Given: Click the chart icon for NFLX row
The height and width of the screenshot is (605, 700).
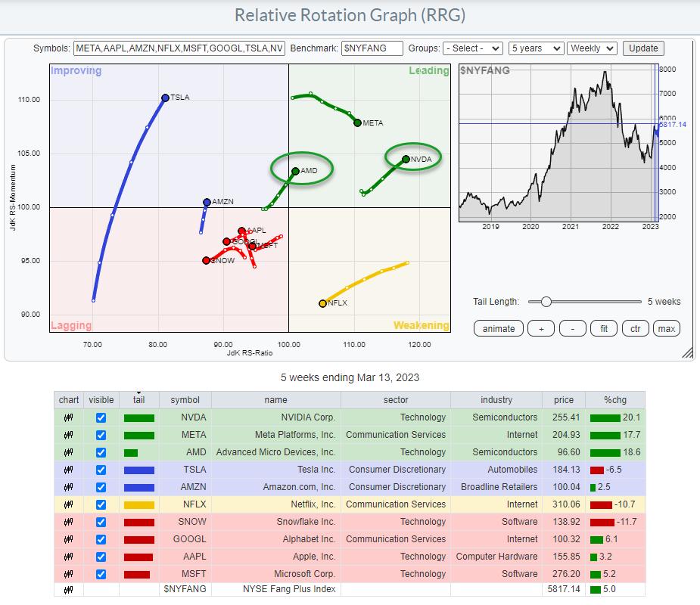Looking at the screenshot, I should 69,504.
